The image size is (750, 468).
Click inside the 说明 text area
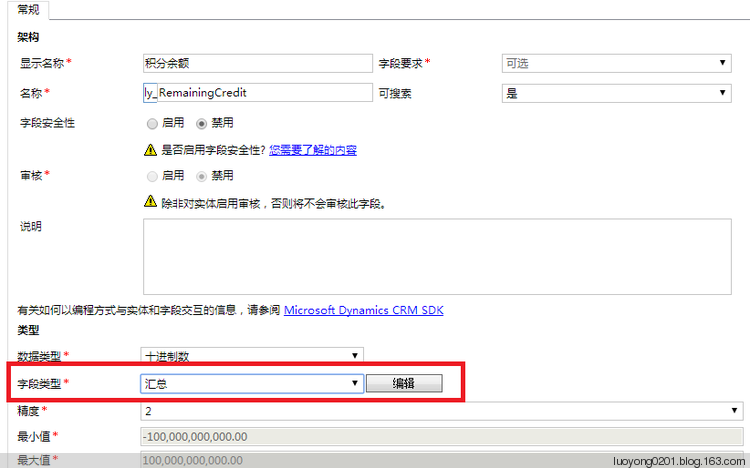[x=437, y=256]
